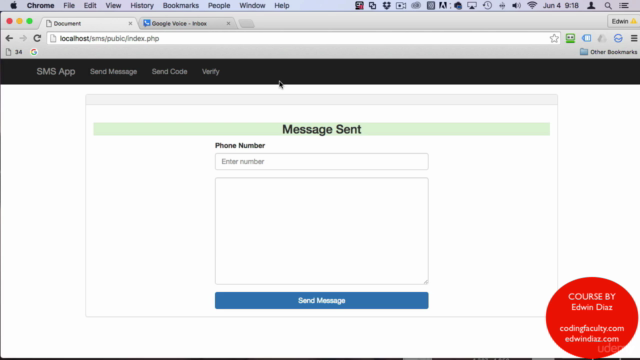Click the blue circular sync extension icon
The image size is (640, 360).
click(618, 38)
